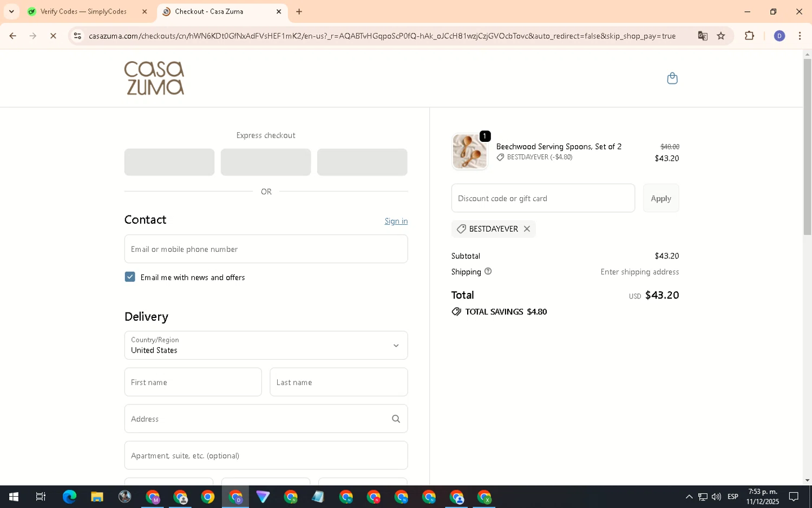812x508 pixels.
Task: Click the First name field
Action: tap(193, 382)
